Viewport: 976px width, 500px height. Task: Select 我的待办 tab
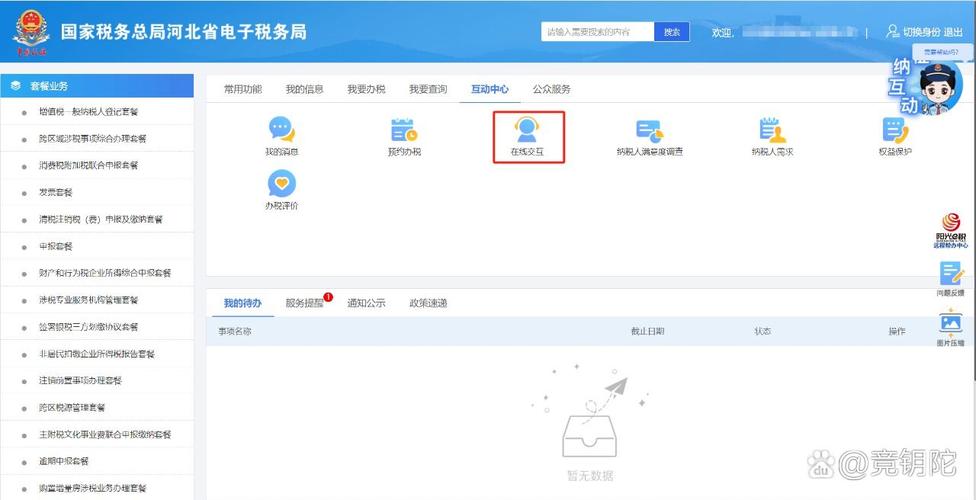(242, 303)
